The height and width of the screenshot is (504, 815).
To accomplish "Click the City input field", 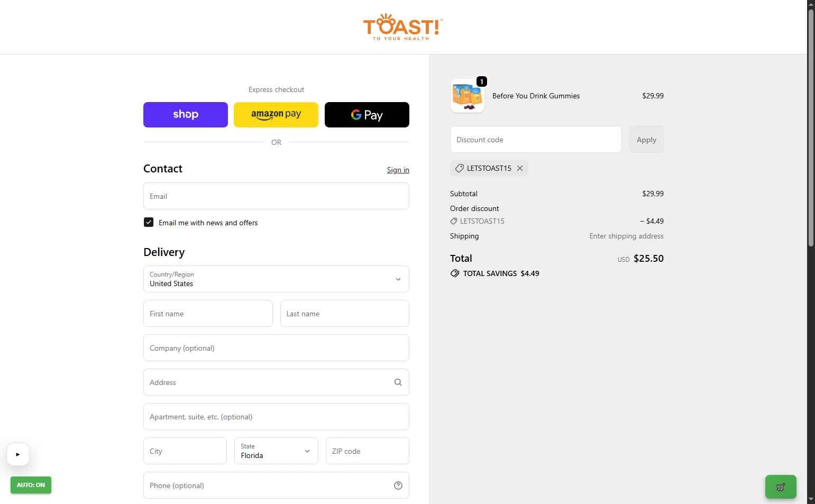I will [185, 451].
